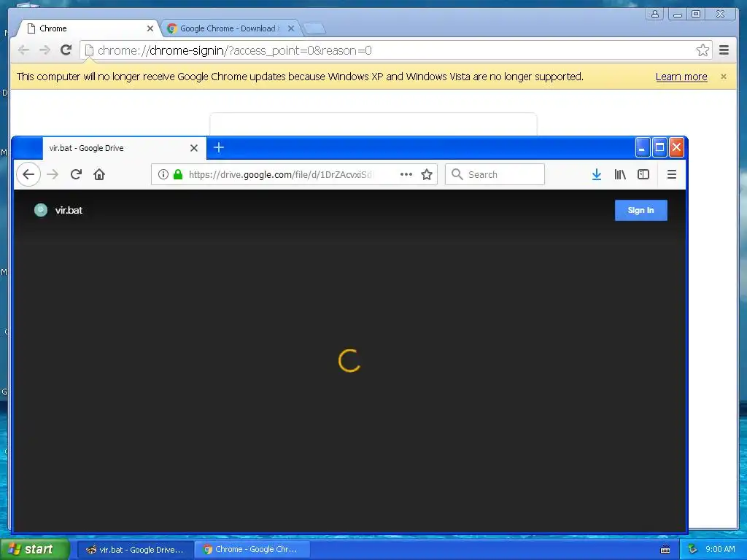
Task: Bookmark page with Chrome star icon
Action: coord(703,50)
